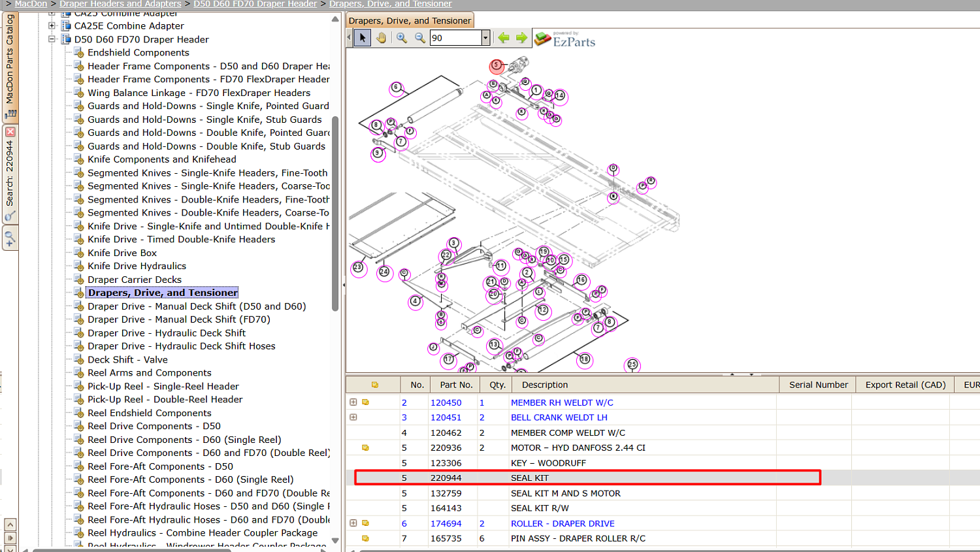Click the EzParts logo
Image resolution: width=980 pixels, height=552 pixels.
[x=565, y=39]
